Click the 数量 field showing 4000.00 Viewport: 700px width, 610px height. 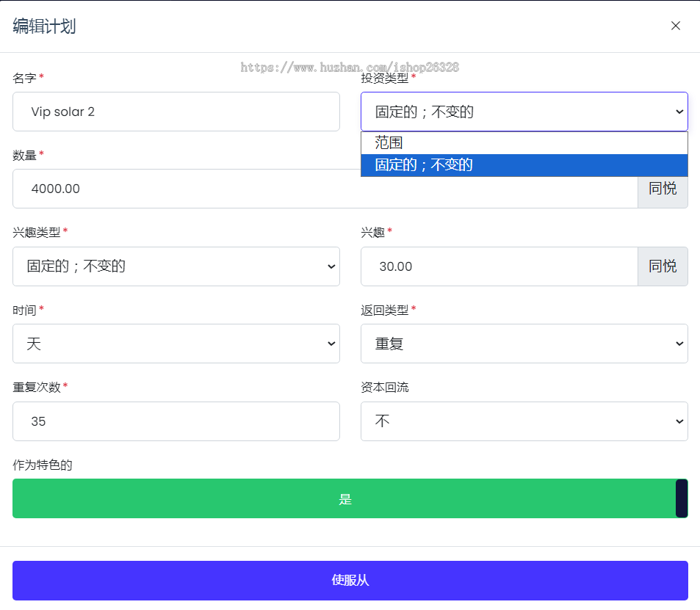click(325, 189)
